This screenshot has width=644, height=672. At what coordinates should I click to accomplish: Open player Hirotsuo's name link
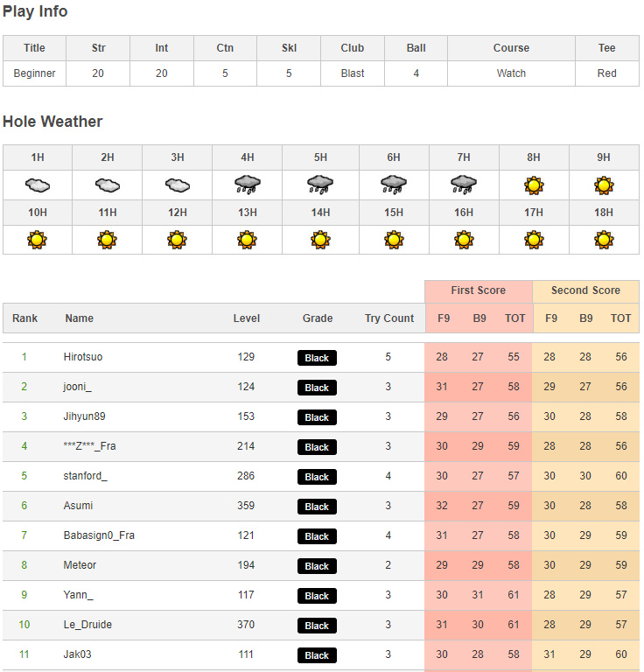coord(83,357)
